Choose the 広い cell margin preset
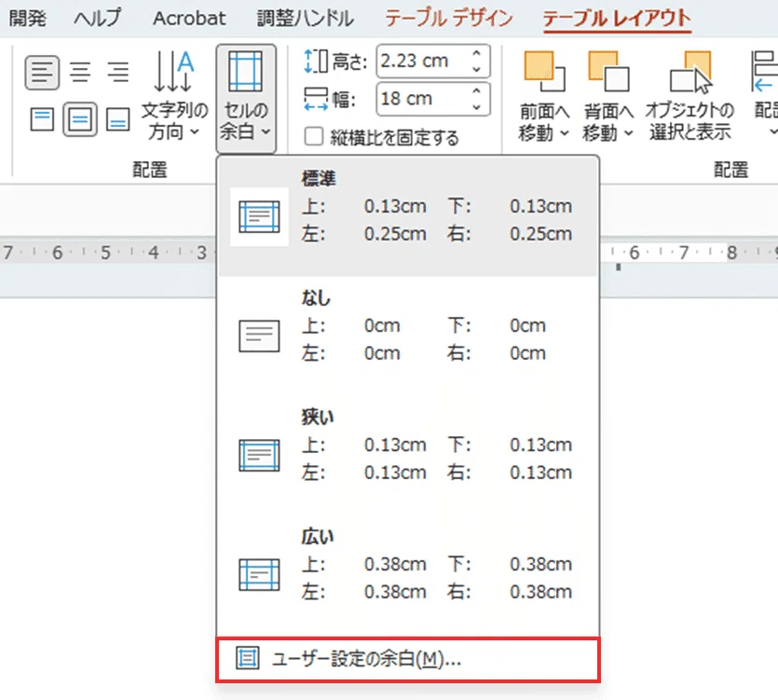The height and width of the screenshot is (700, 778). [408, 574]
